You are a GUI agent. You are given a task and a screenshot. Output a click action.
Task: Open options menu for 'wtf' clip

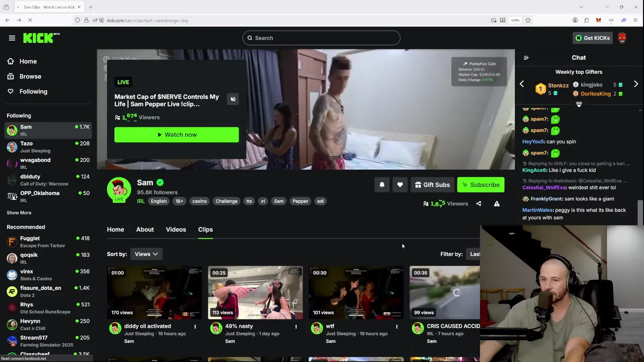396,327
